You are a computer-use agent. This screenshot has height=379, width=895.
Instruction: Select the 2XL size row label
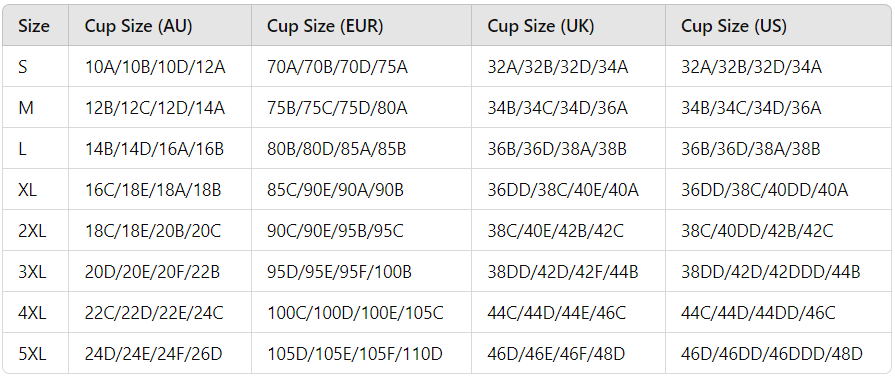(x=35, y=231)
